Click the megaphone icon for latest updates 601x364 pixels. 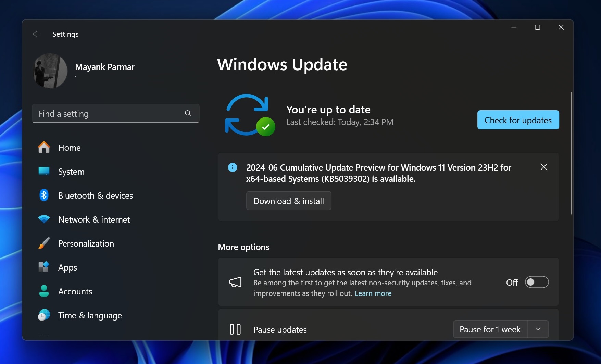coord(235,282)
